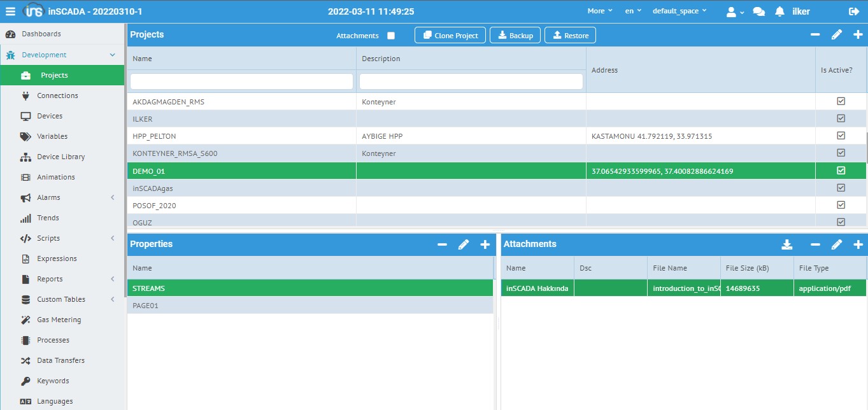Click the Clone Project button
Image resolution: width=868 pixels, height=410 pixels.
pos(450,36)
